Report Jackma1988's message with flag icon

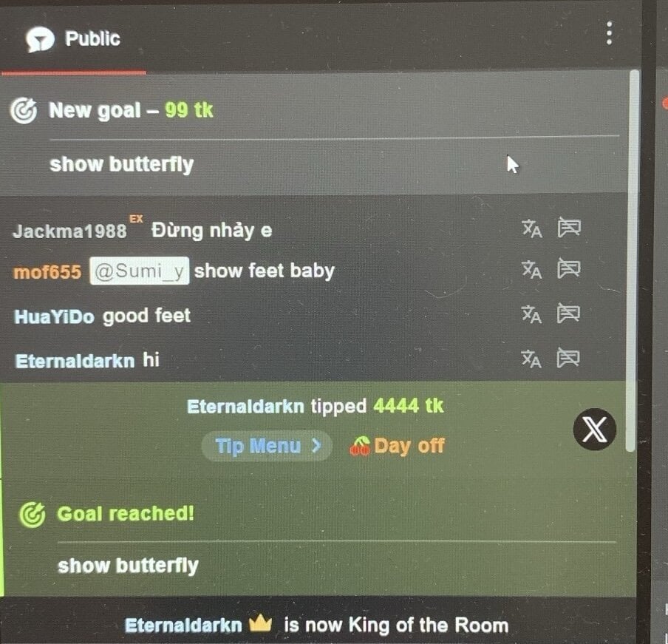click(569, 228)
